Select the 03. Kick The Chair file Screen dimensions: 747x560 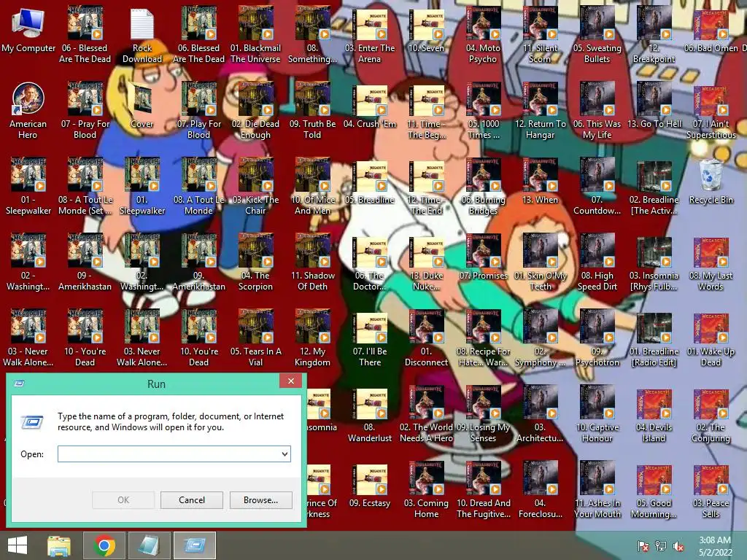256,186
